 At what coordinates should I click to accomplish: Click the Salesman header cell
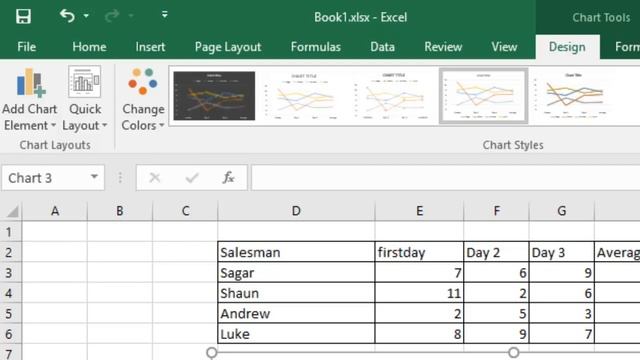[296, 252]
